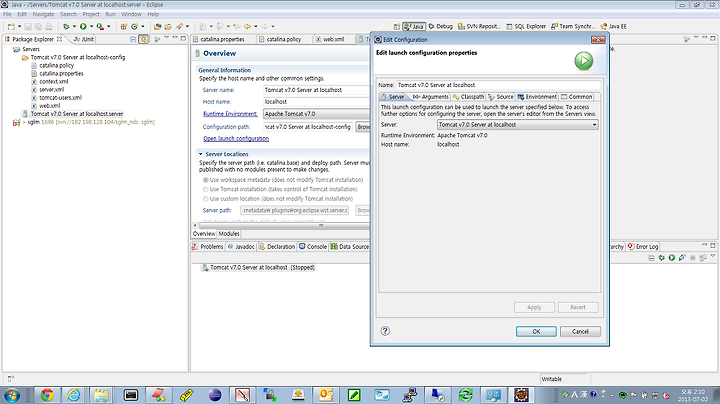The image size is (720, 404).
Task: Open the Project menu
Action: (x=91, y=14)
